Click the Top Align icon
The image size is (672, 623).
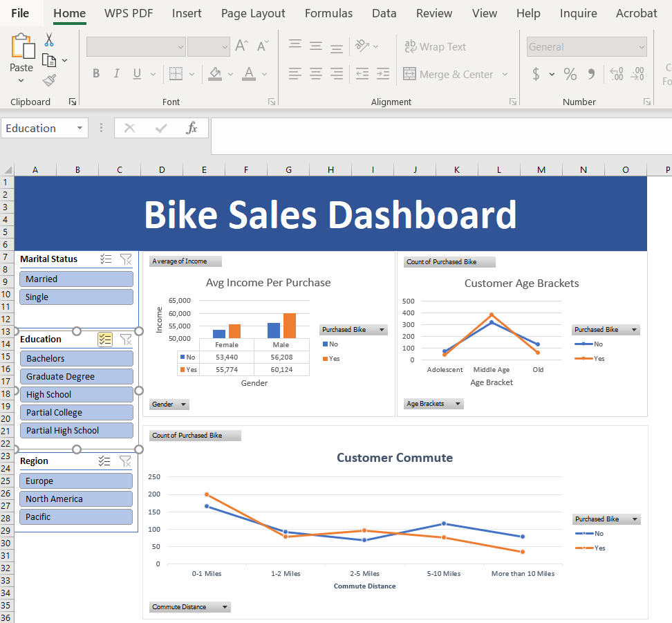tap(295, 45)
